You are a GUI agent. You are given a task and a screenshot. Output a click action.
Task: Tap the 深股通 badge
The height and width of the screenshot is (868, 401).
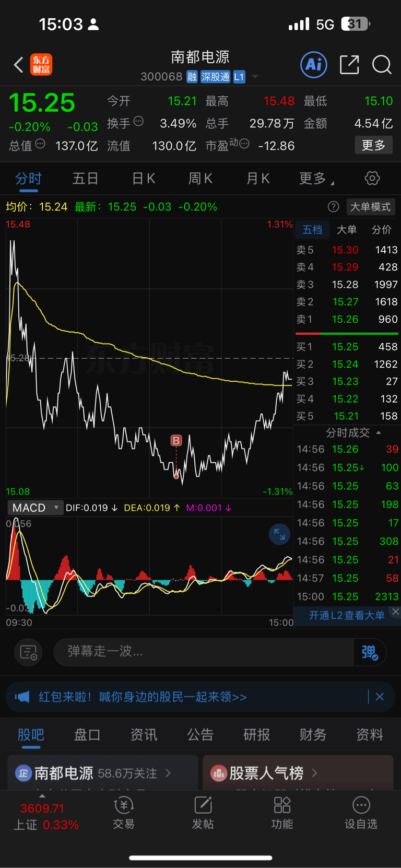pyautogui.click(x=216, y=77)
